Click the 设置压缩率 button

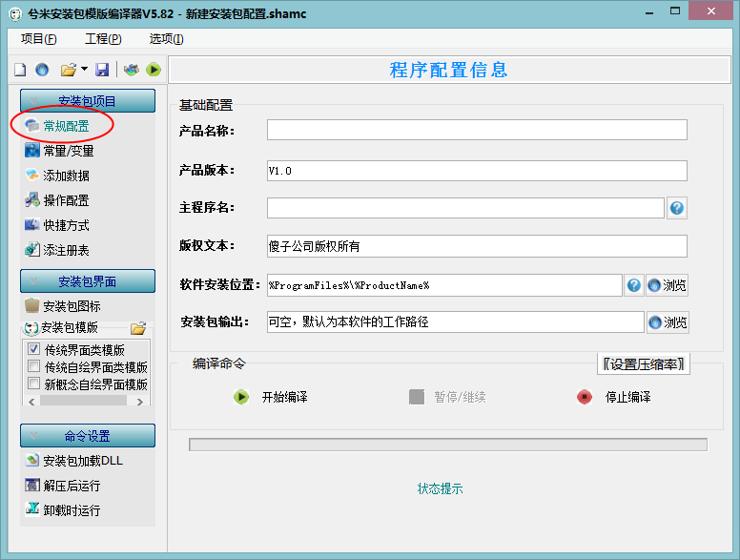click(x=644, y=364)
